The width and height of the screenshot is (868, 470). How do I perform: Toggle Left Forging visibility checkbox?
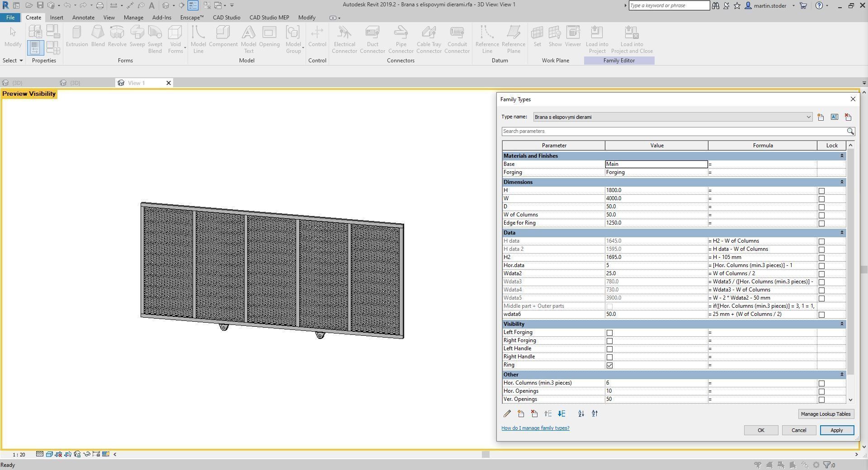(x=609, y=333)
